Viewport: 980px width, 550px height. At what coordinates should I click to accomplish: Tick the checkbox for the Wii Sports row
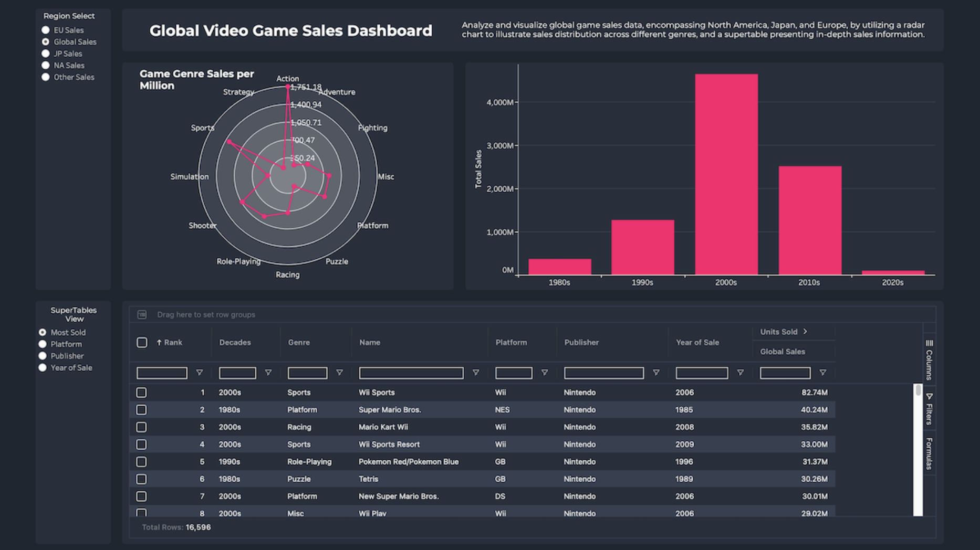click(x=141, y=393)
